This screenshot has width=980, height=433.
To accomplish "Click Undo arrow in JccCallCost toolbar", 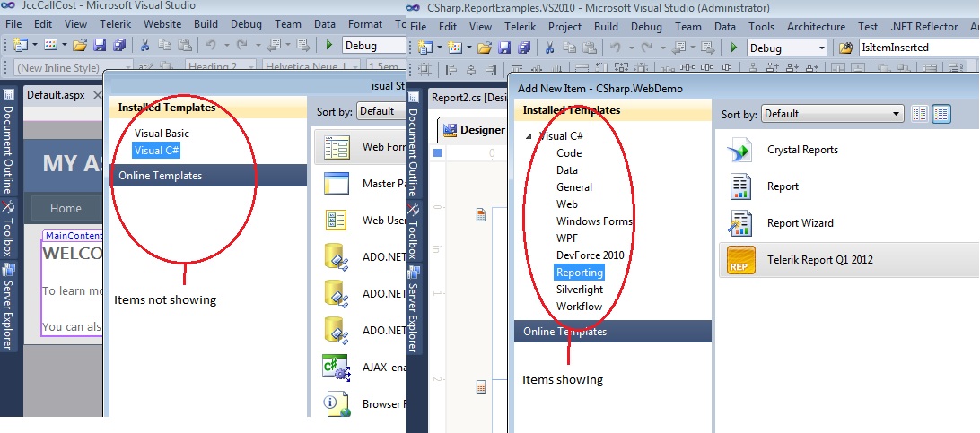I will tap(211, 46).
